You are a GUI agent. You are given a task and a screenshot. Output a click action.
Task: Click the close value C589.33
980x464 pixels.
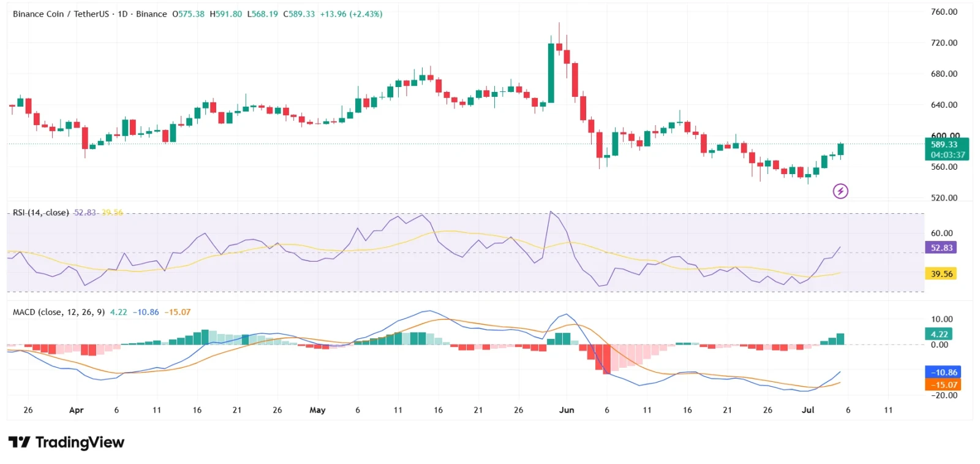[x=299, y=14]
